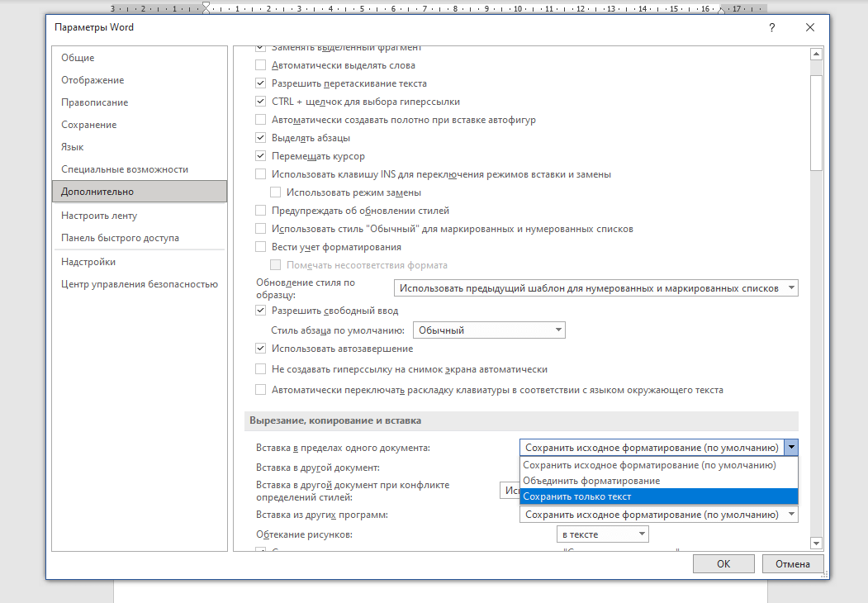
Task: Collapse the paste within document dropdown
Action: pyautogui.click(x=791, y=448)
